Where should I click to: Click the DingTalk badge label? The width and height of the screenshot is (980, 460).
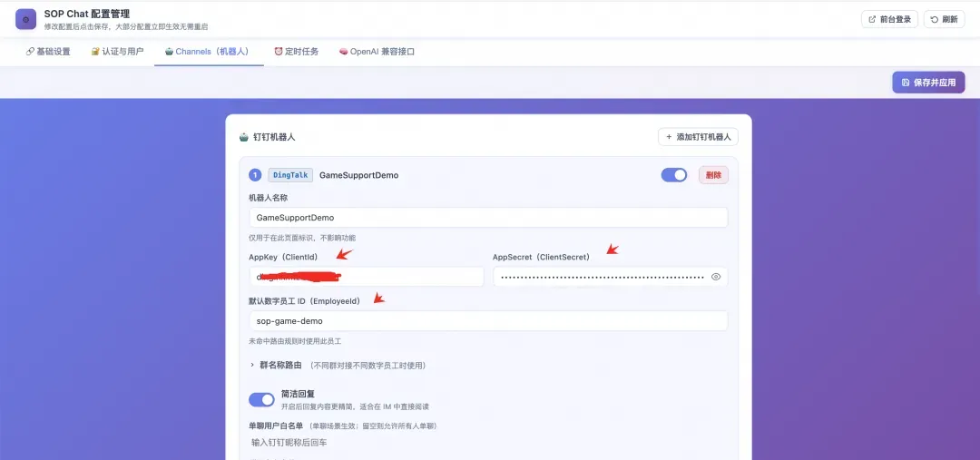290,175
